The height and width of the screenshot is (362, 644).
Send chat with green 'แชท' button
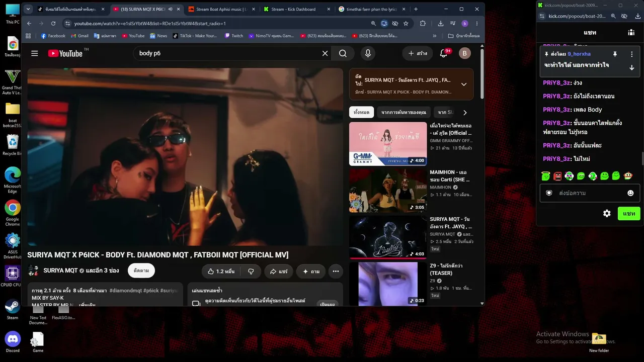click(x=629, y=213)
